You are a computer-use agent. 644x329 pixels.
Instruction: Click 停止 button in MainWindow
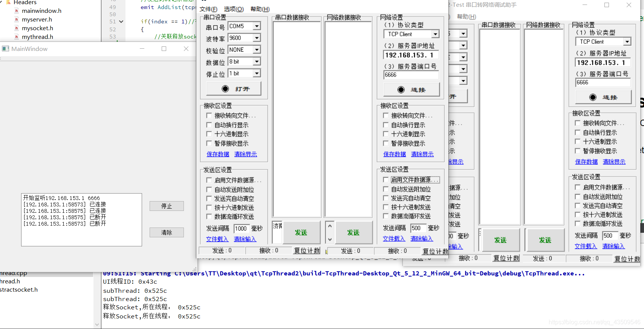click(x=167, y=206)
